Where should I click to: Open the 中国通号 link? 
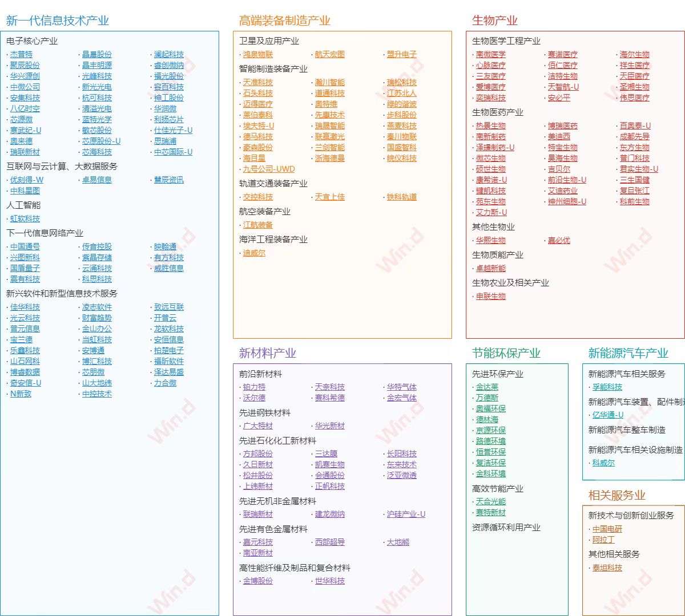click(x=25, y=247)
